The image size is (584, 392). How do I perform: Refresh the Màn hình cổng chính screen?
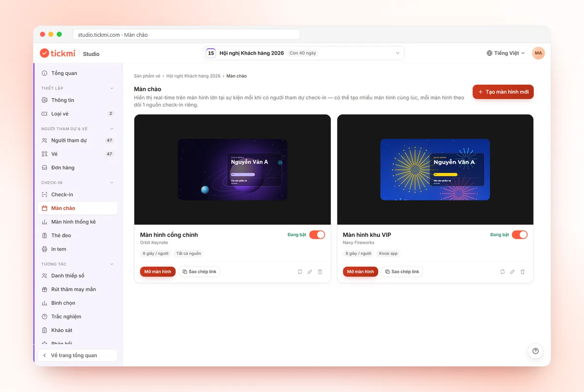click(300, 272)
